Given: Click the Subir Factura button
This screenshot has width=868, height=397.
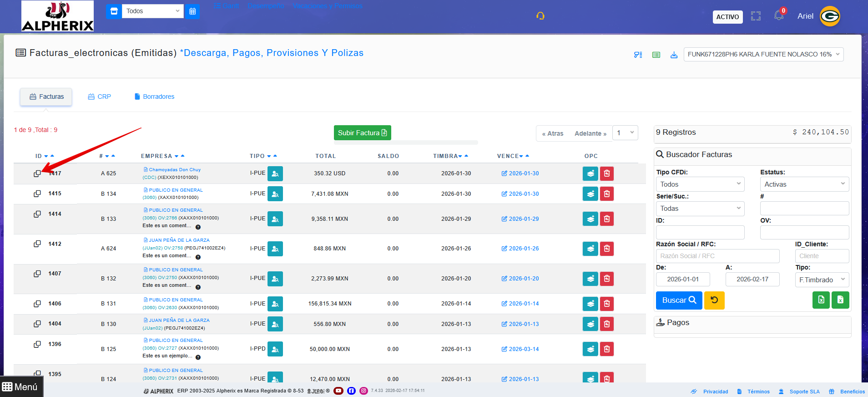Looking at the screenshot, I should [362, 133].
